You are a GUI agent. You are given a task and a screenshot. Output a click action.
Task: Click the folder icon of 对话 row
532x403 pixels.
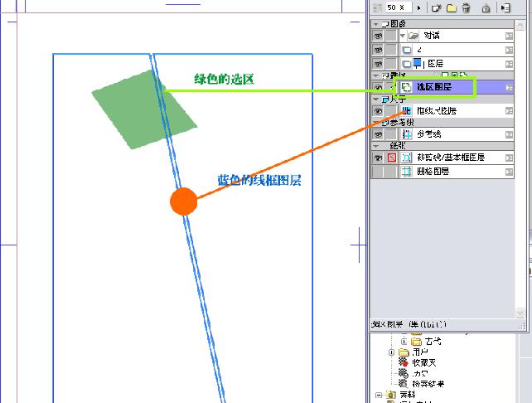[413, 36]
